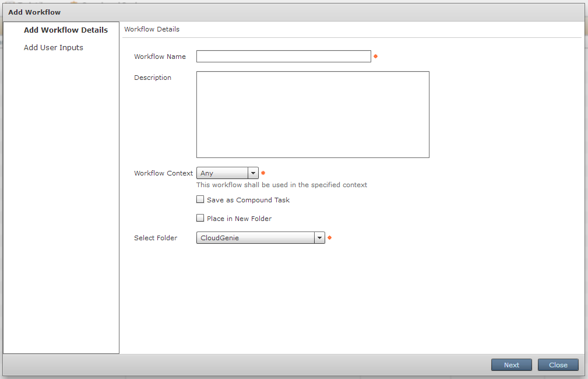The height and width of the screenshot is (379, 588).
Task: Click the required asterisk beside Select Folder
Action: pos(329,237)
